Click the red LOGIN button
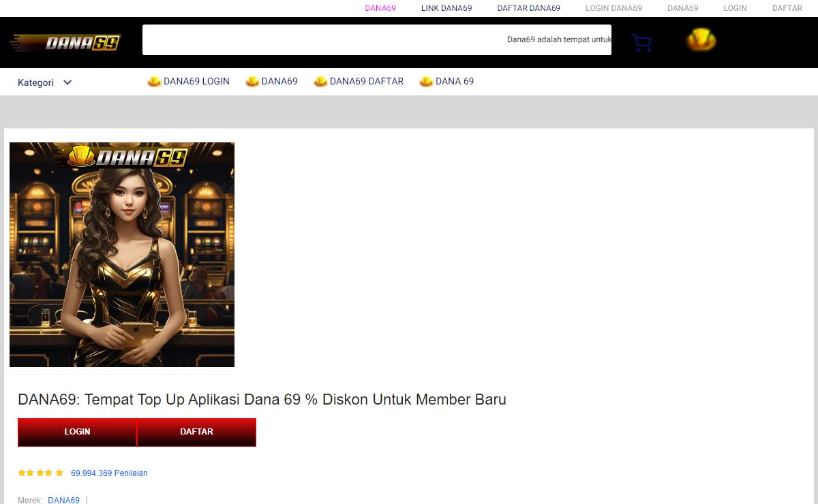This screenshot has height=504, width=818. (x=77, y=432)
